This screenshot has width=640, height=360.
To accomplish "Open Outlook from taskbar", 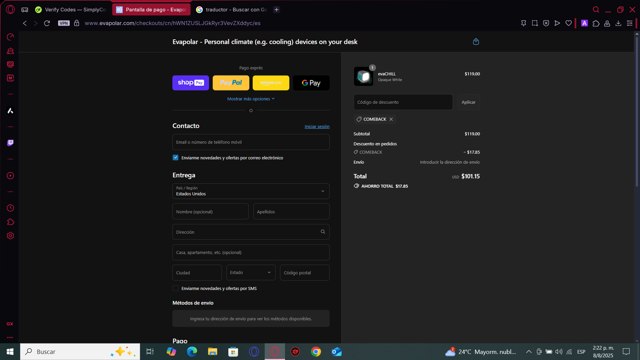I will (x=336, y=351).
